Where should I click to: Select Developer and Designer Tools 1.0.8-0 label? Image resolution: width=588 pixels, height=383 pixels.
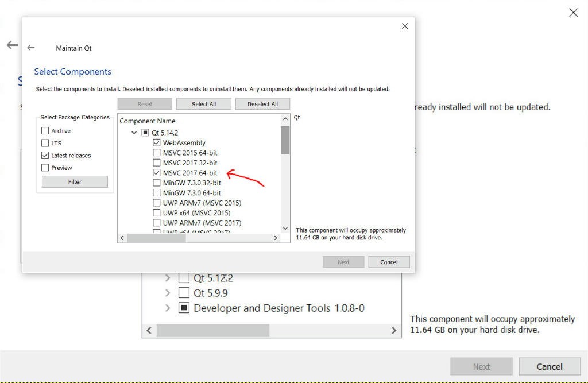coord(279,308)
